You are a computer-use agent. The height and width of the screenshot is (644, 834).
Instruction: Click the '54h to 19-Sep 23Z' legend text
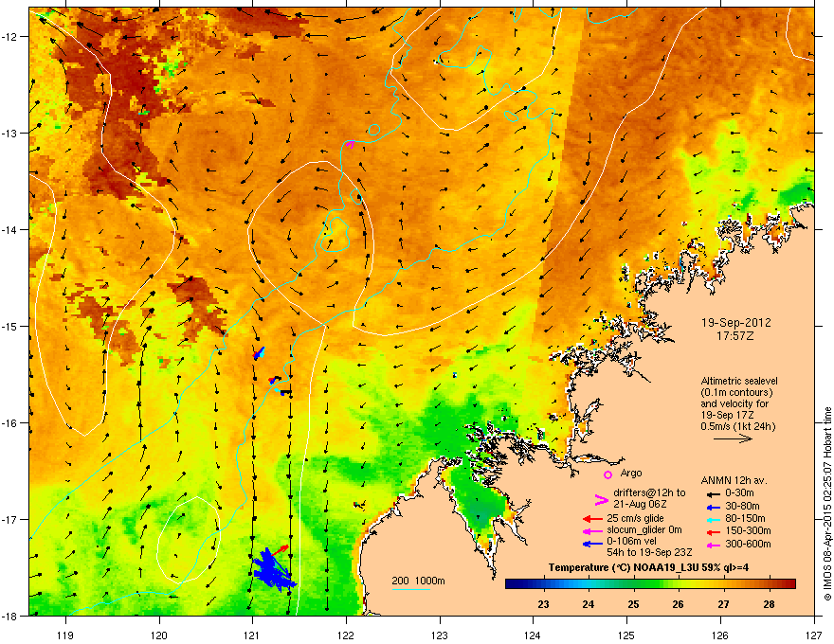649,552
